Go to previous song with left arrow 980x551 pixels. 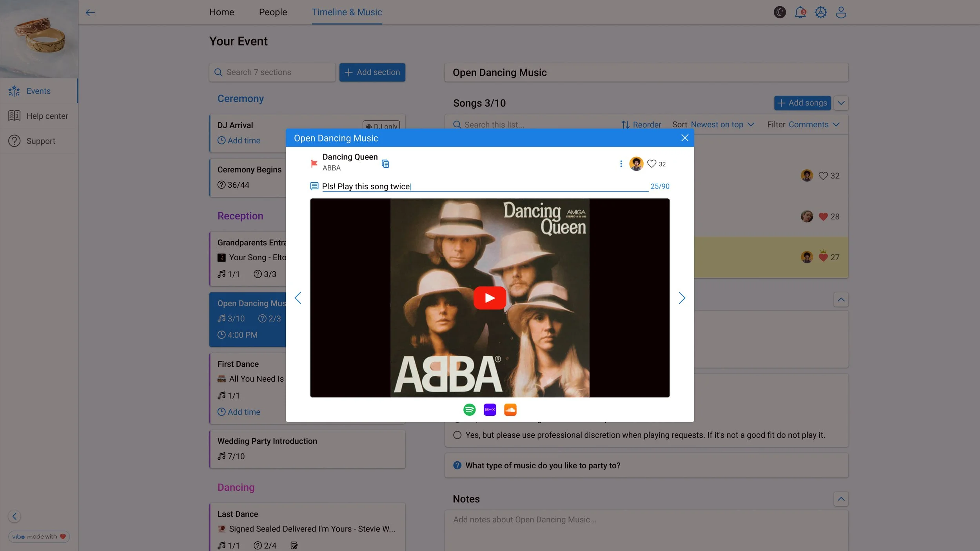298,298
